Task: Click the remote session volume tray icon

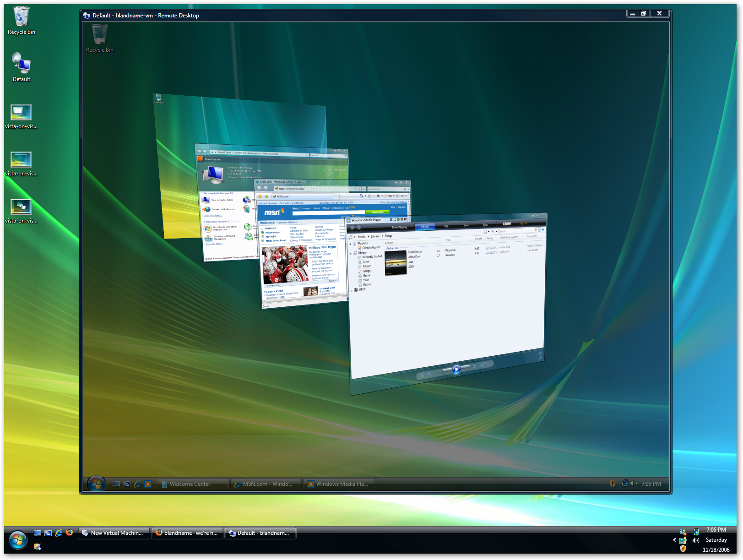Action: (x=634, y=483)
